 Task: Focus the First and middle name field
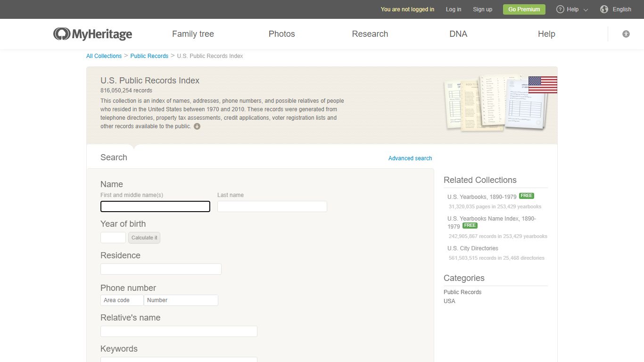point(155,206)
